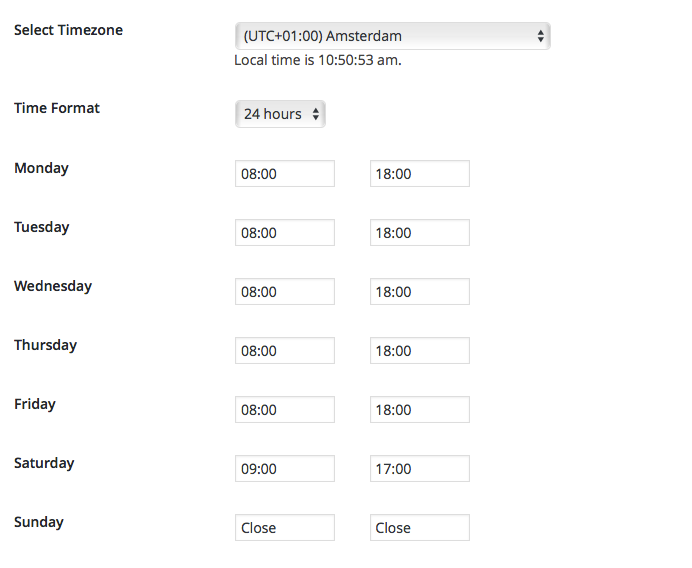Image resolution: width=692 pixels, height=568 pixels.
Task: Click the Time Format label
Action: coord(57,108)
